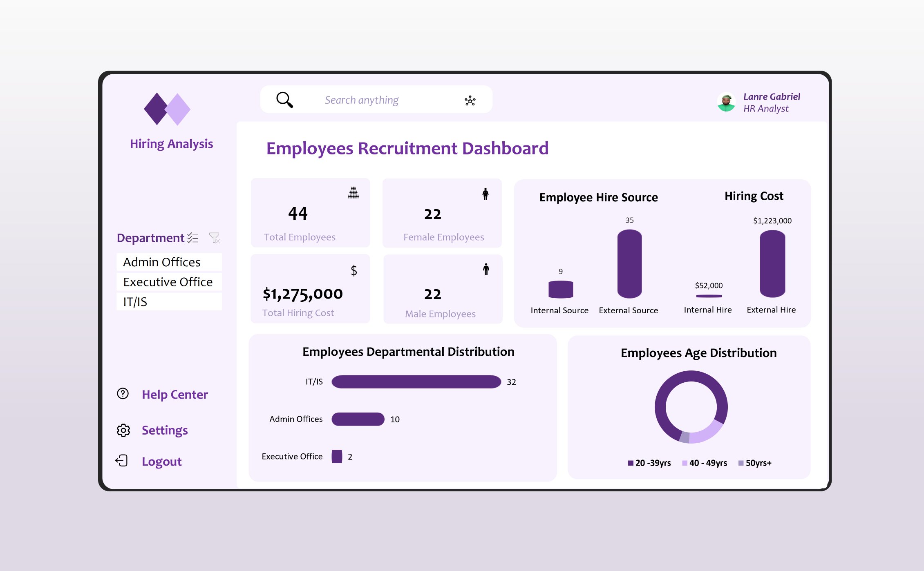Image resolution: width=924 pixels, height=571 pixels.
Task: Open Settings from the sidebar
Action: coord(165,430)
